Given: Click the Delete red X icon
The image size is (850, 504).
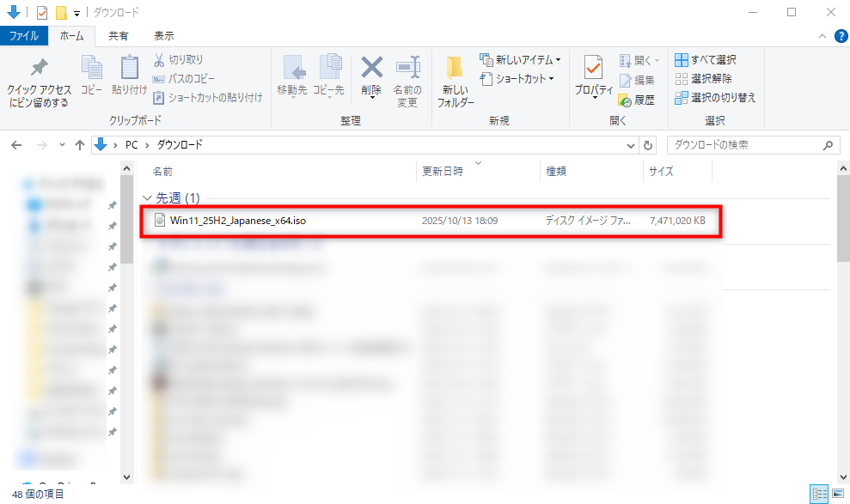Looking at the screenshot, I should 371,68.
